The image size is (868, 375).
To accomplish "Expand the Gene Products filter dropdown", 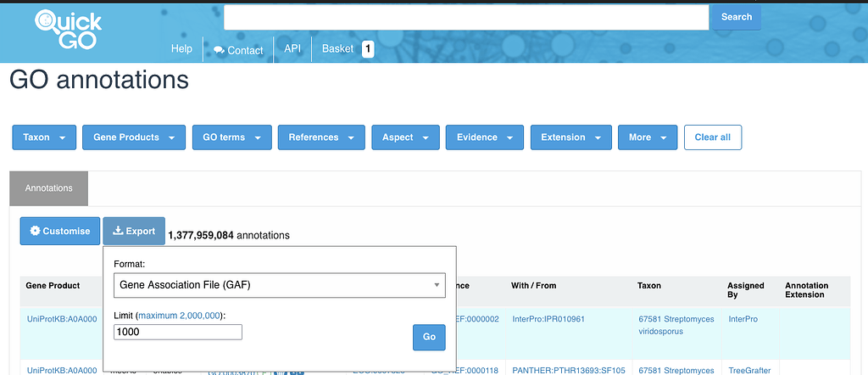I will (134, 137).
